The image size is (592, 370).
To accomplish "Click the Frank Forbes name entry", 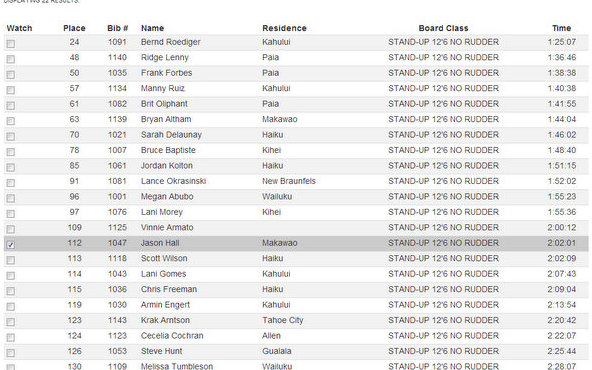I will (x=166, y=73).
